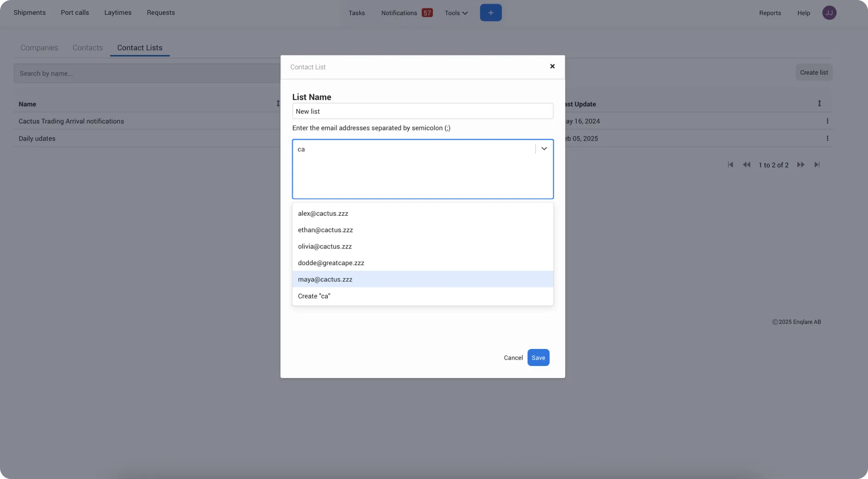
Task: Open Port calls in top navigation
Action: (75, 12)
